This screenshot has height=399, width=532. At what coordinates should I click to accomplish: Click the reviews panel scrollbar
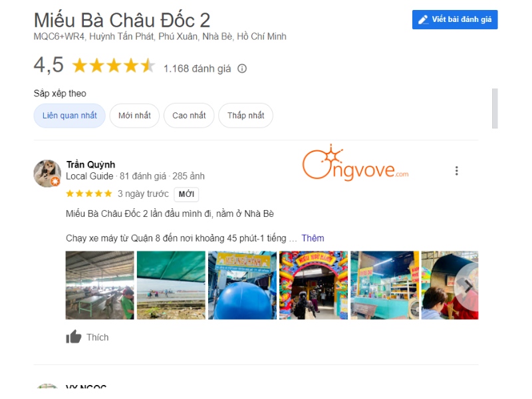click(495, 108)
